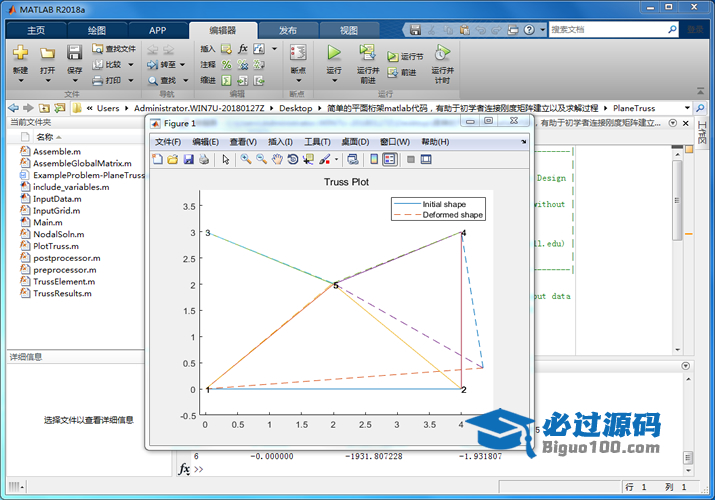Open Insert (插入) menu in Figure 1
Screen dimensions: 715x500
[280, 142]
